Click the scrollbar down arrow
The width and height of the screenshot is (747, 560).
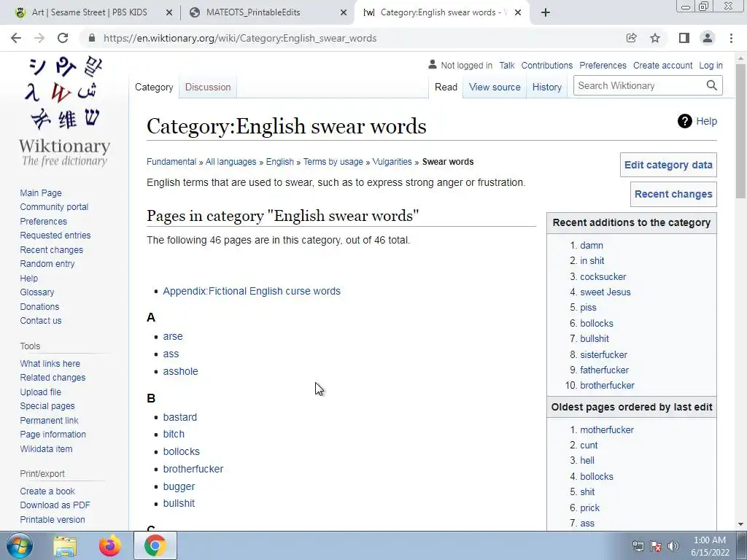pyautogui.click(x=740, y=524)
